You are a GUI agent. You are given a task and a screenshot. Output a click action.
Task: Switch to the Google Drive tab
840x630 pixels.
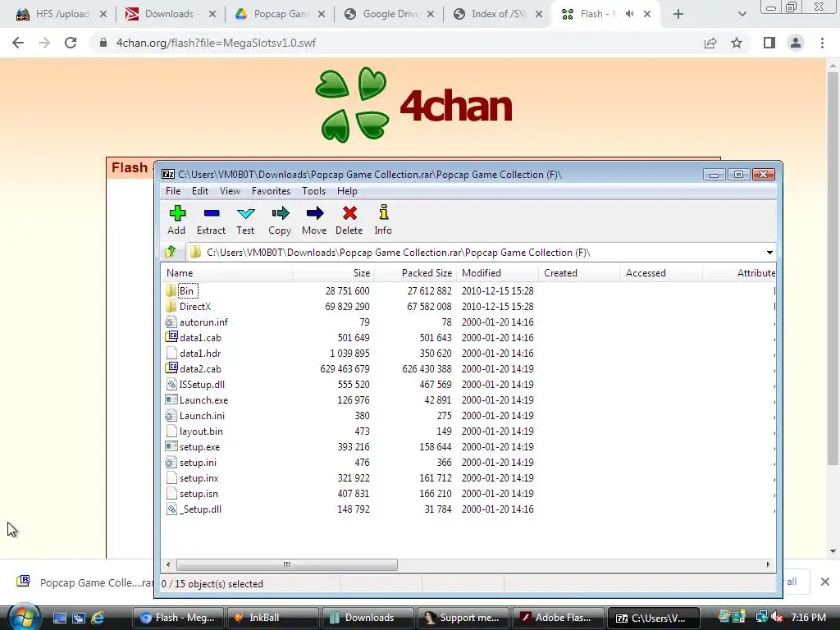[x=390, y=14]
